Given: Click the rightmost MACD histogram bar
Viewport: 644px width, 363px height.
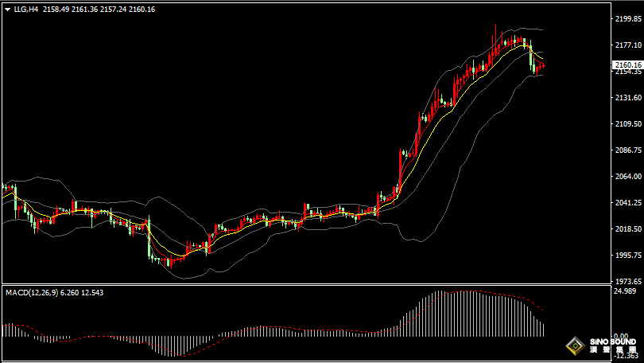Looking at the screenshot, I should (545, 329).
